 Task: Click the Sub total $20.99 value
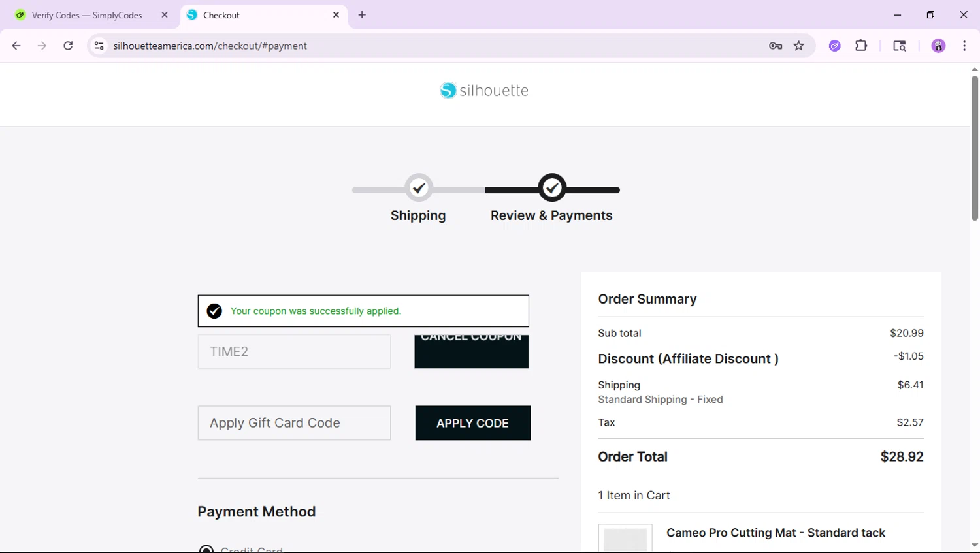tap(906, 333)
